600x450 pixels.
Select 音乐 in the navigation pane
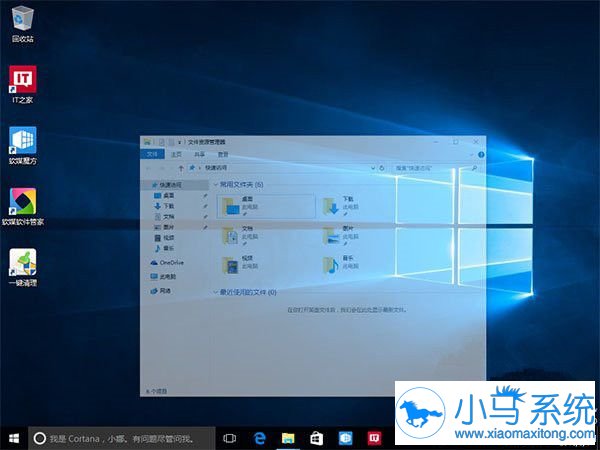(x=165, y=249)
